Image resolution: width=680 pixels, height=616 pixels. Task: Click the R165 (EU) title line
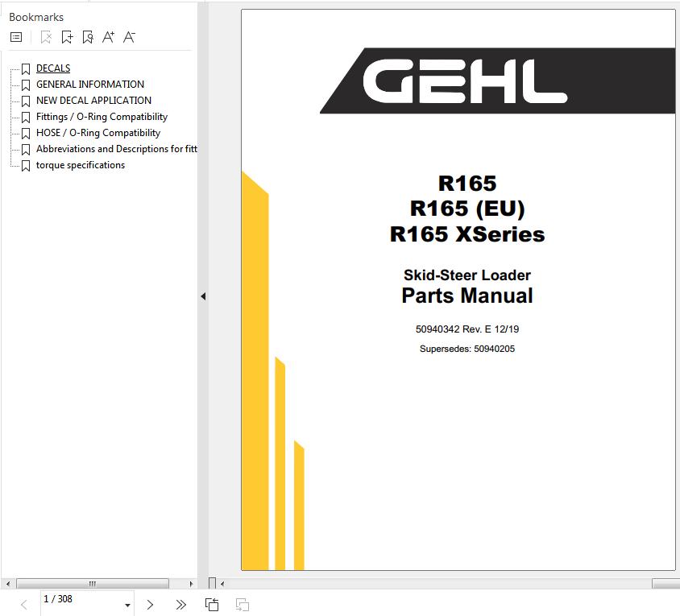pos(467,209)
